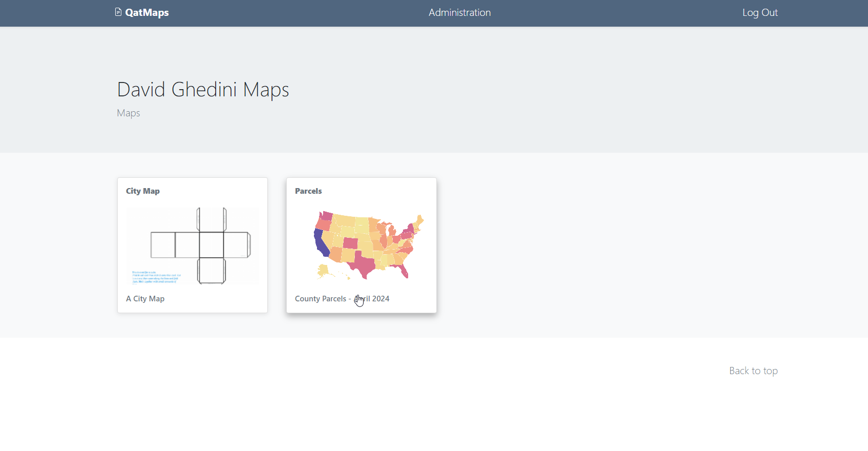Viewport: 868px width, 451px height.
Task: Select the Parcels card title
Action: (x=308, y=191)
